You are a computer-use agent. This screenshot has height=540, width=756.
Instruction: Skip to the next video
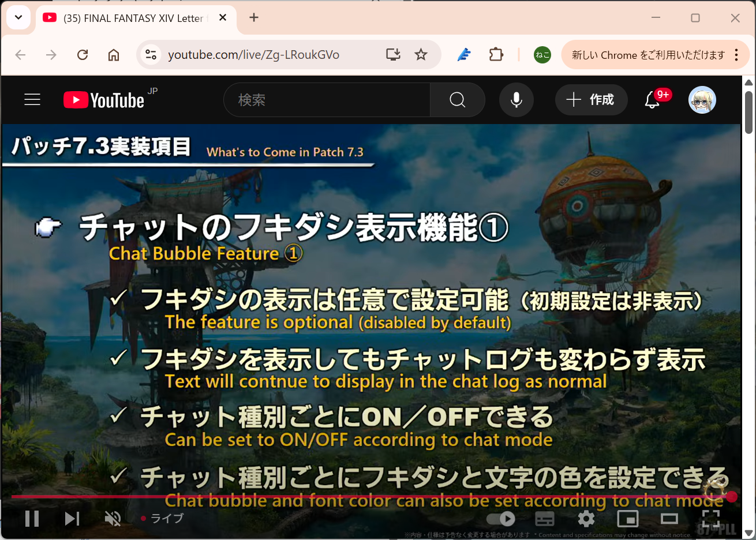click(72, 519)
